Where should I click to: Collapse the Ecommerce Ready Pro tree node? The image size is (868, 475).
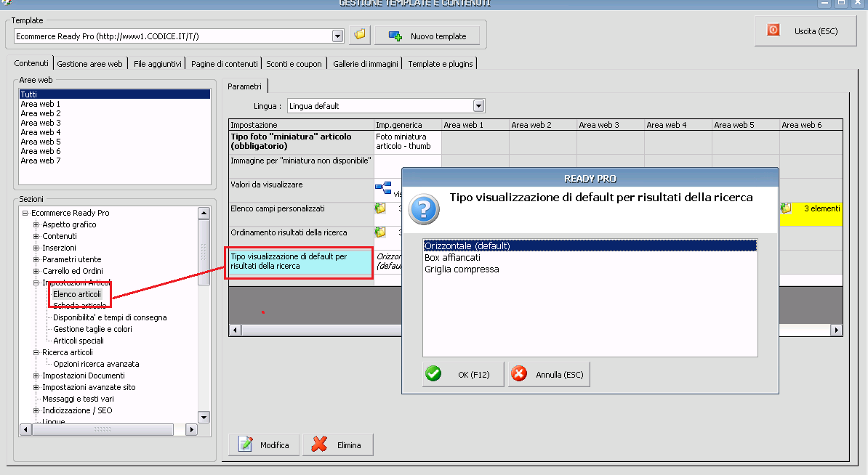point(25,213)
